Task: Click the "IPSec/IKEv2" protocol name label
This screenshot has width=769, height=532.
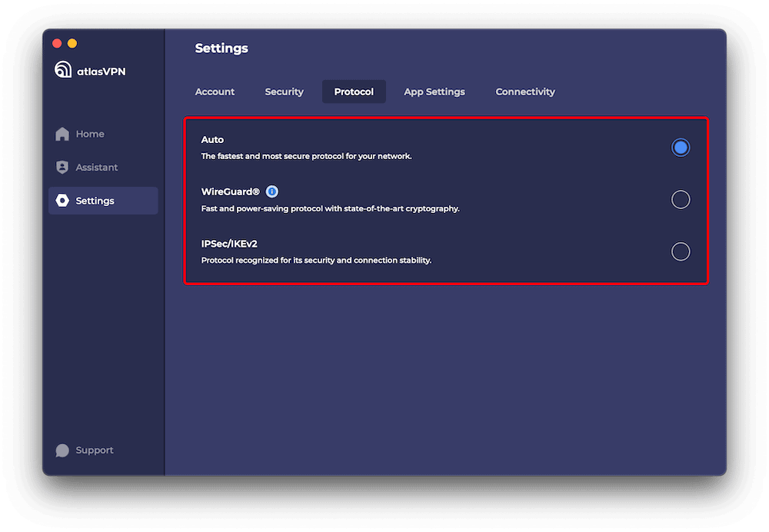Action: pos(229,244)
